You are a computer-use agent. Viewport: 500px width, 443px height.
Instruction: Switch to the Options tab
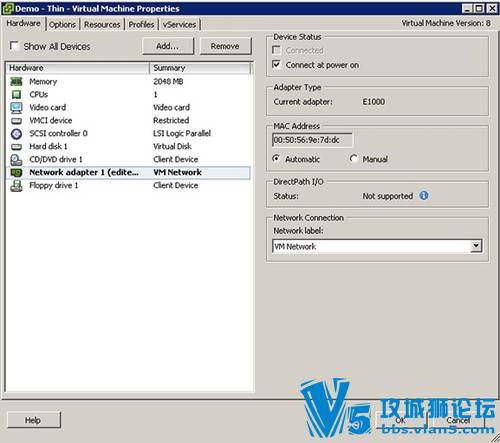[x=62, y=24]
